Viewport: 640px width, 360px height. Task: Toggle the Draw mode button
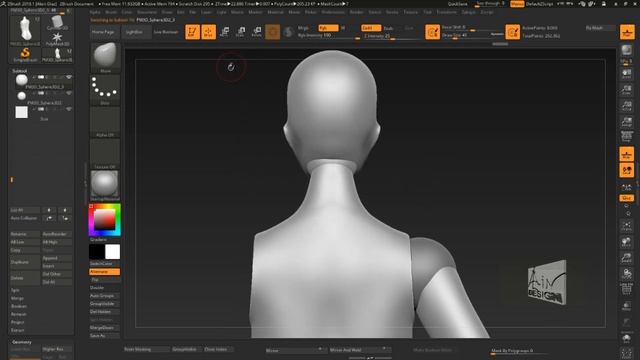pyautogui.click(x=209, y=32)
